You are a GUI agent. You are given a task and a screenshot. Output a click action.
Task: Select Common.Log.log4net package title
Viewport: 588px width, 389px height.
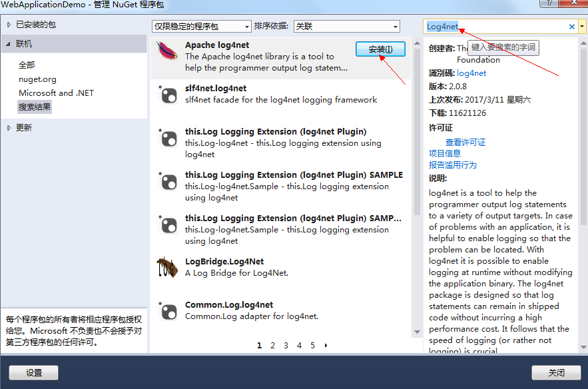229,305
